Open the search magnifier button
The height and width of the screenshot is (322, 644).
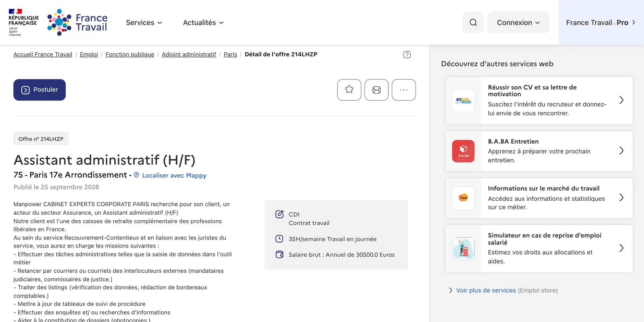[x=473, y=22]
